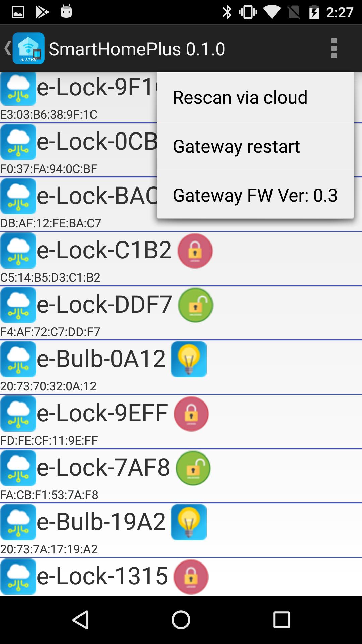Toggle the unlocked icon for e-Lock-DDF7
Viewport: 362px width, 644px height.
195,305
